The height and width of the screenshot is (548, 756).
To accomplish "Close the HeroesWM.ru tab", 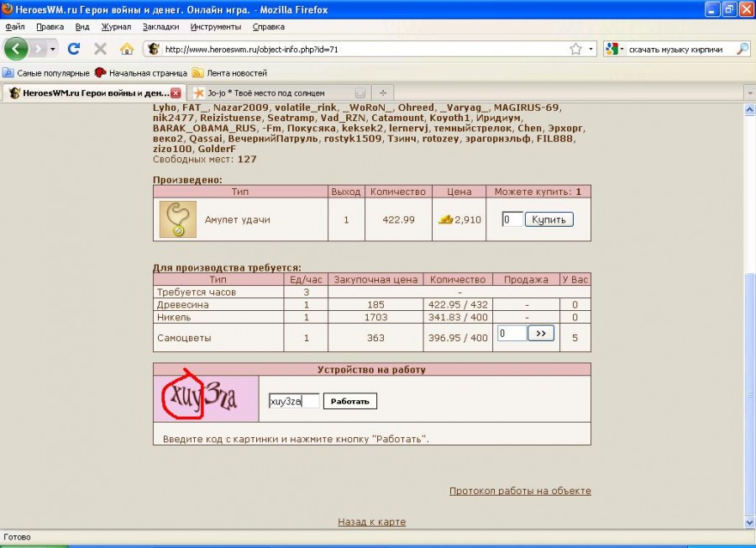I will [176, 92].
